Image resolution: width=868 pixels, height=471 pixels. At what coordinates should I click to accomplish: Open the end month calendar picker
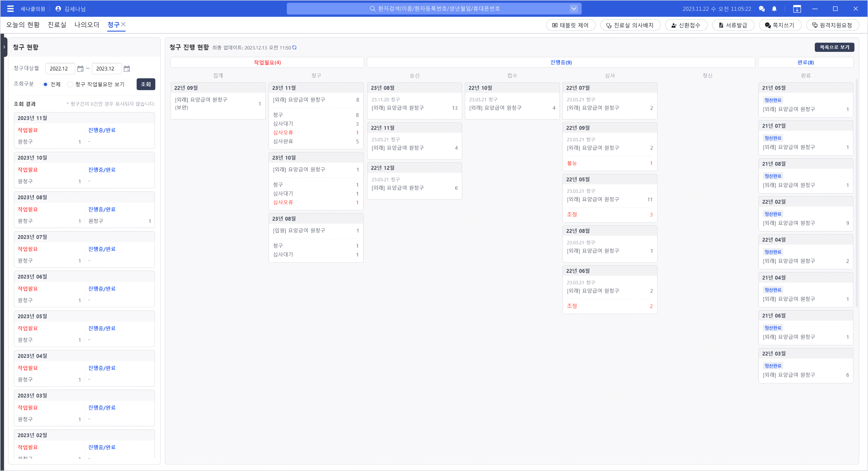127,69
